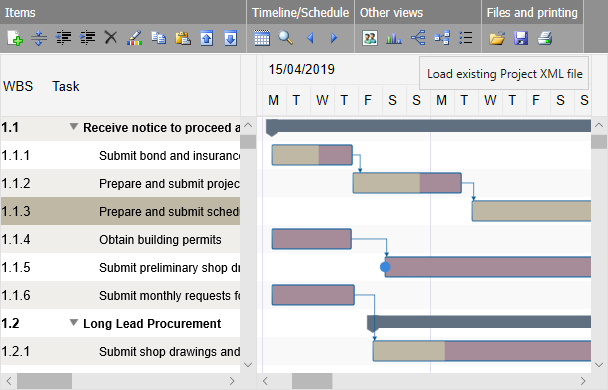The width and height of the screenshot is (608, 390).
Task: Click the task grid vertical scrollbar thumb
Action: click(x=248, y=142)
